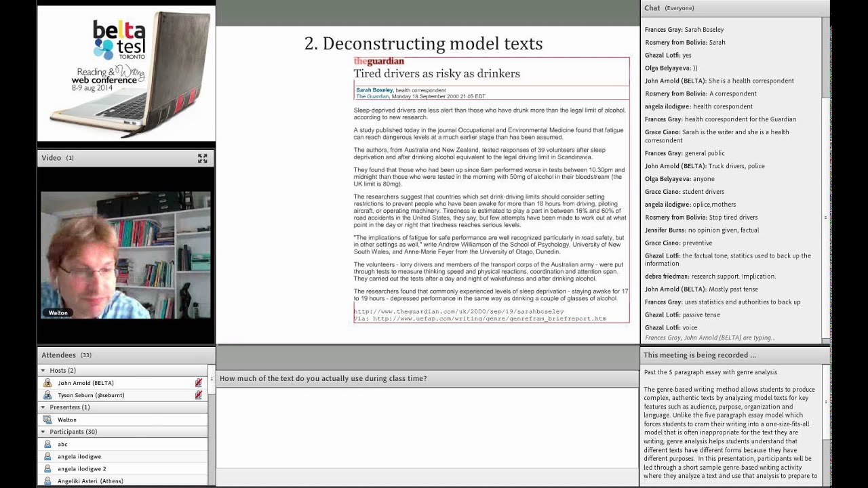Collapse the Hosts (2) group
Image resolution: width=868 pixels, height=488 pixels.
click(x=43, y=371)
